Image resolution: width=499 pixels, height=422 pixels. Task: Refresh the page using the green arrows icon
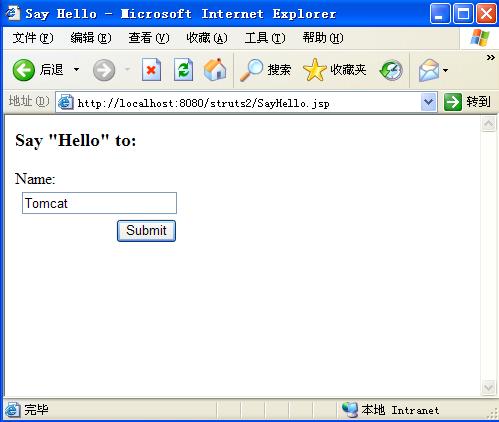[x=183, y=70]
